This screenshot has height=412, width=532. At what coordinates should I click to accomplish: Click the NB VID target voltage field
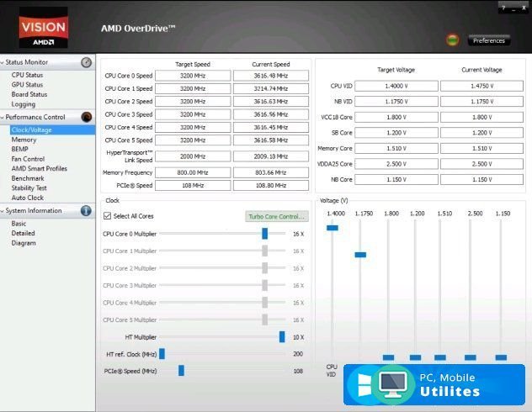pyautogui.click(x=396, y=102)
